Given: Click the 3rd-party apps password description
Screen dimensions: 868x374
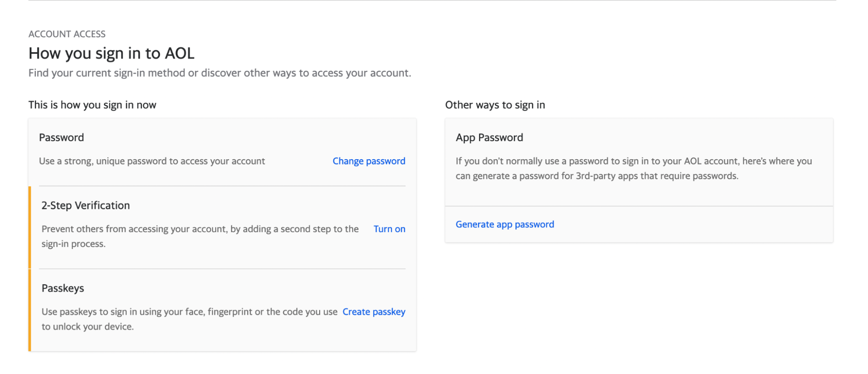Looking at the screenshot, I should pyautogui.click(x=633, y=168).
